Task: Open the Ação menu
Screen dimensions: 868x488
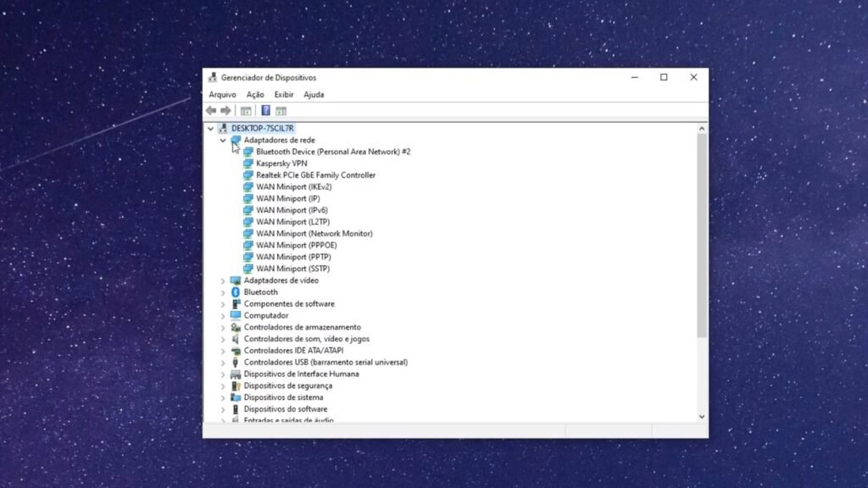Action: coord(255,95)
